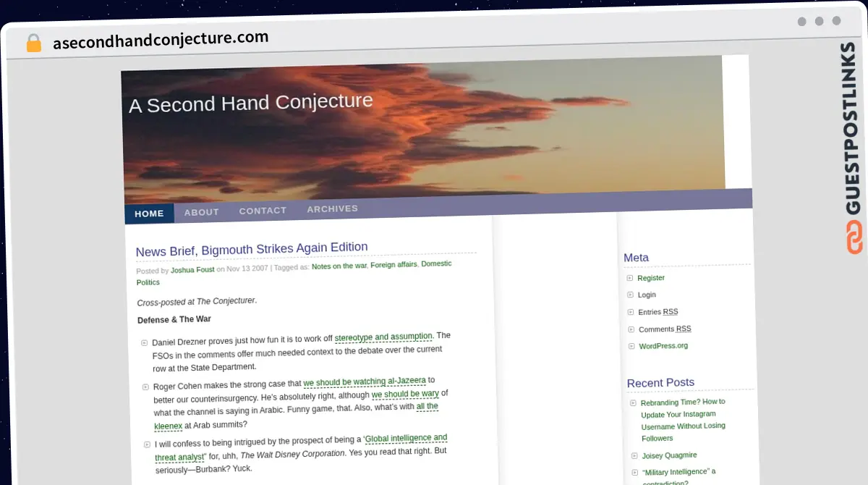The height and width of the screenshot is (485, 868).
Task: Open the HOME navigation tab
Action: click(x=150, y=214)
